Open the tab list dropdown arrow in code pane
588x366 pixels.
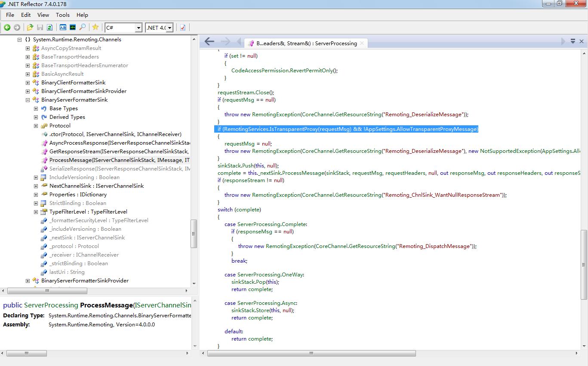click(x=573, y=41)
